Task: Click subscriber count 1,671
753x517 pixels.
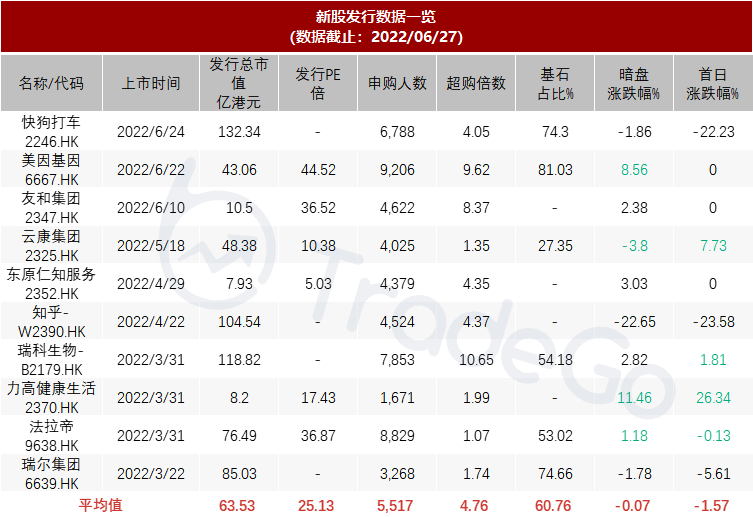Action: 397,398
